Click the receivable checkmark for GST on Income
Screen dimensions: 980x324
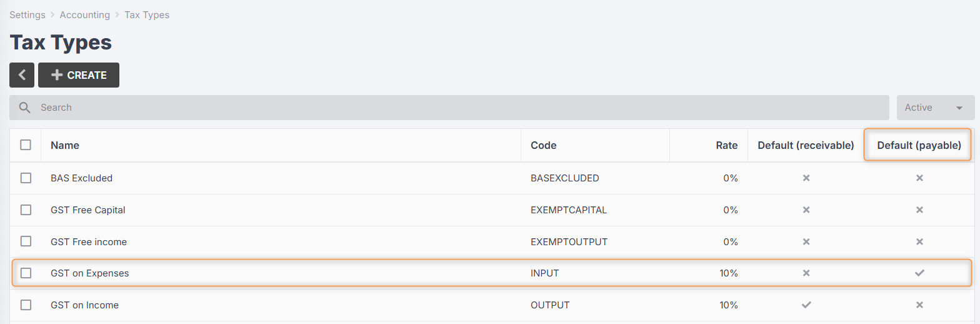[x=806, y=305]
